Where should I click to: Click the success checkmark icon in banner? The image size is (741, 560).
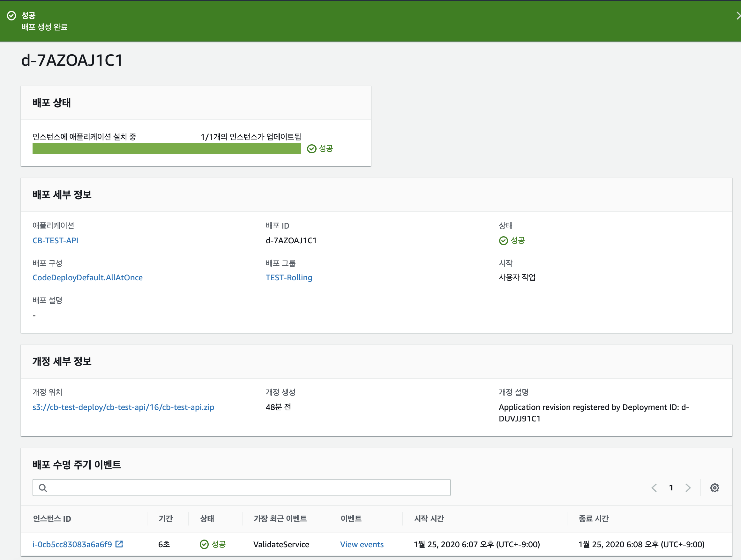coord(12,16)
